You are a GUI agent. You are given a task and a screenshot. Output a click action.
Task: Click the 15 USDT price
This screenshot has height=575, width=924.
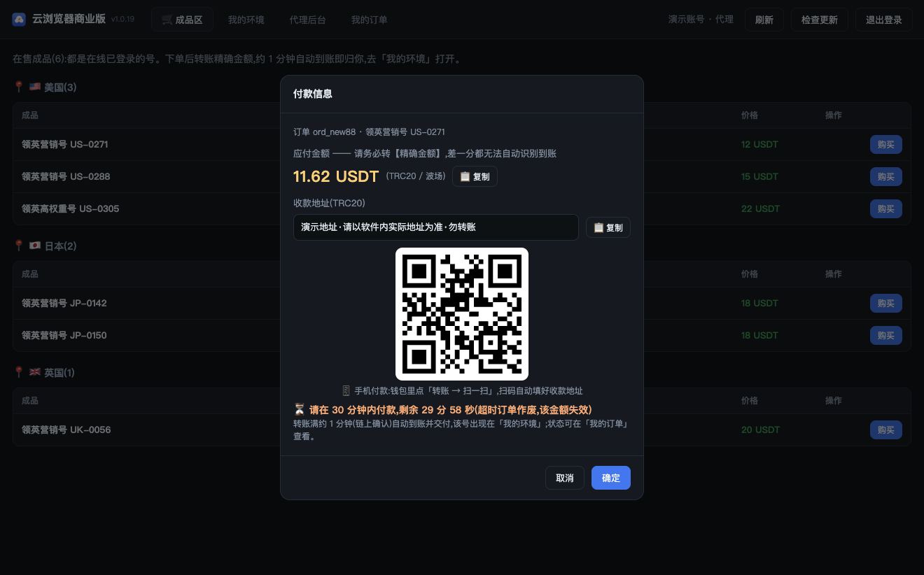click(759, 176)
